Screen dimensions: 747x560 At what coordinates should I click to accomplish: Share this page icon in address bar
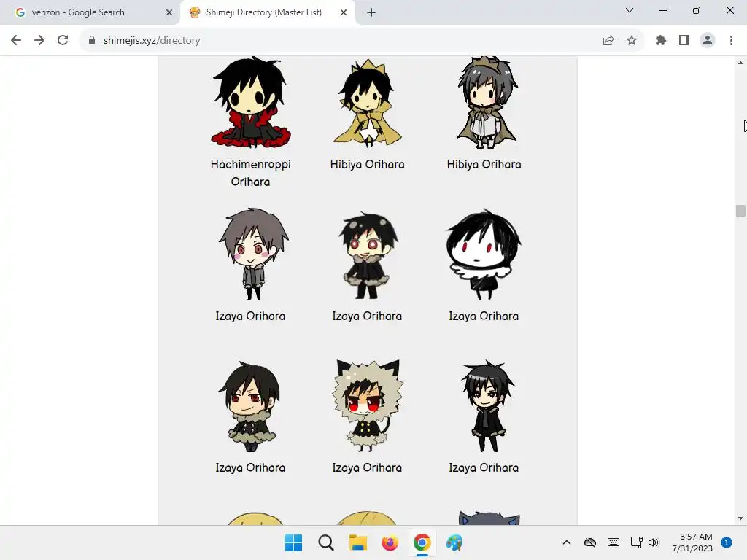pyautogui.click(x=608, y=41)
